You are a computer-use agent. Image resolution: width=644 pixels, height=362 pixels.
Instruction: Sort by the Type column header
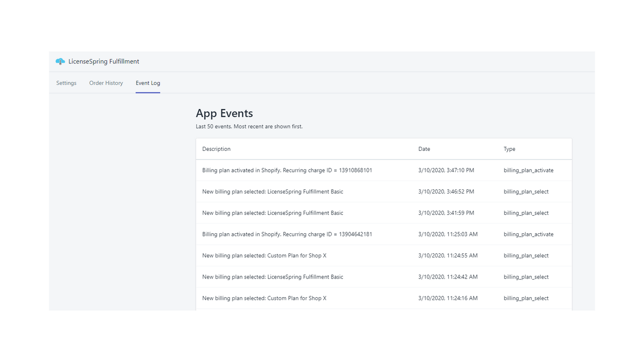click(x=509, y=149)
